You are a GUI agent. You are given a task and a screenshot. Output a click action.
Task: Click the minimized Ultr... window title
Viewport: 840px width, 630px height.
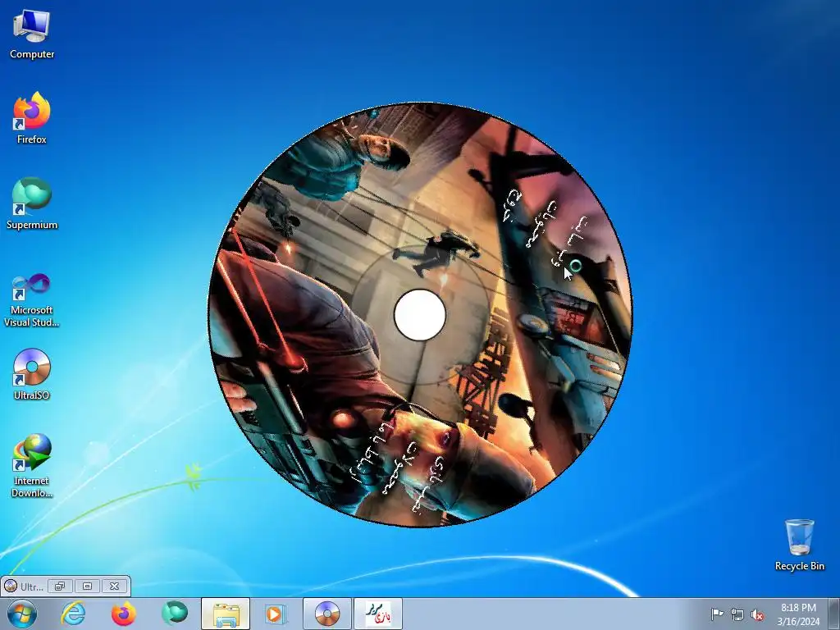coord(31,587)
